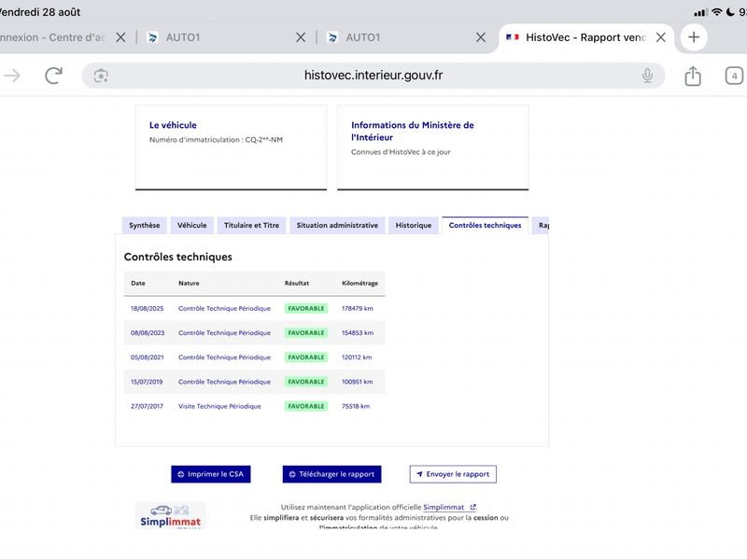Click the Résultat column header
The image size is (747, 560).
[x=297, y=283]
